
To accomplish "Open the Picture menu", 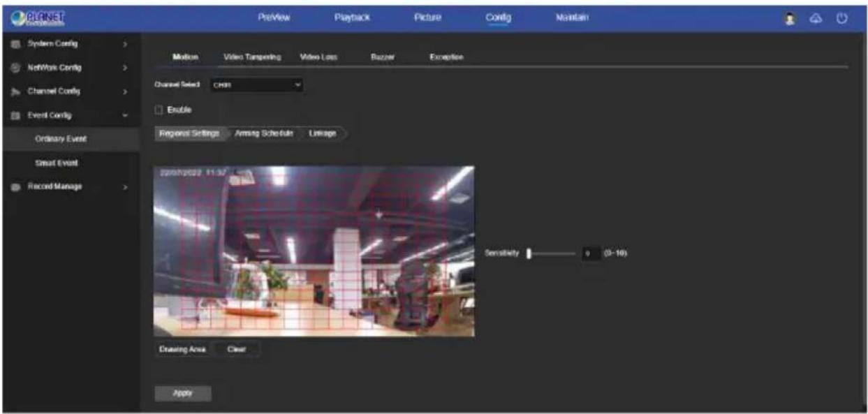I will (427, 19).
